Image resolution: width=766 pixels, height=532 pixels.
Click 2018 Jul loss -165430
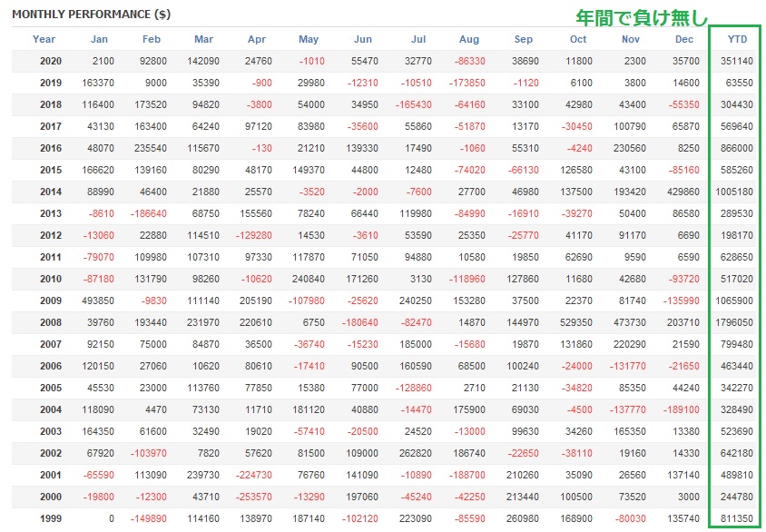click(x=413, y=104)
